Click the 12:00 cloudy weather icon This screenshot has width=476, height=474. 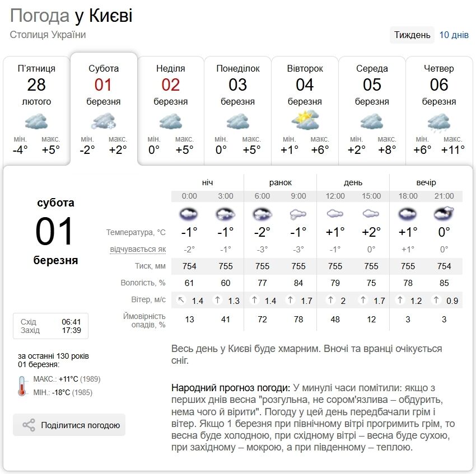click(335, 214)
